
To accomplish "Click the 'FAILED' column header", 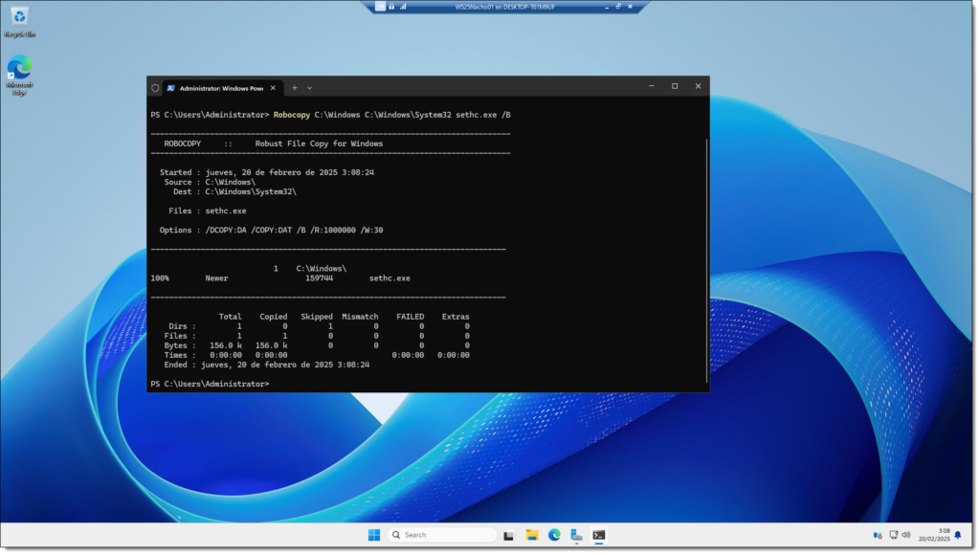I will [x=410, y=317].
